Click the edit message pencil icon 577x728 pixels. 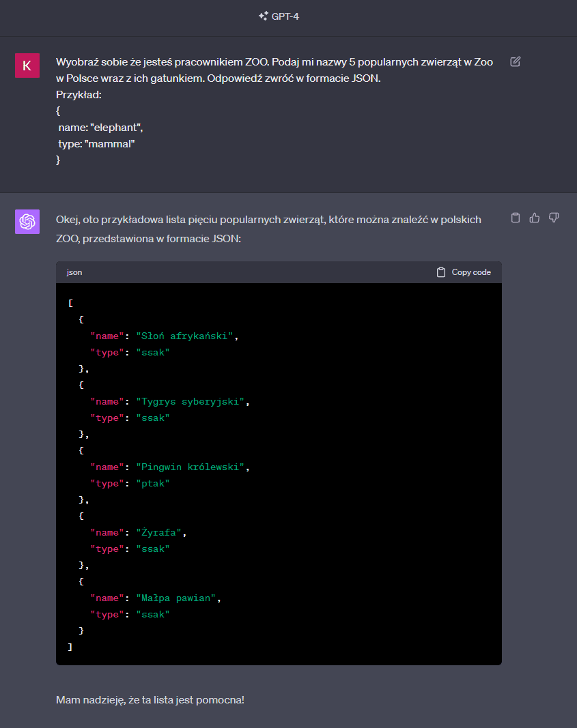tap(516, 62)
